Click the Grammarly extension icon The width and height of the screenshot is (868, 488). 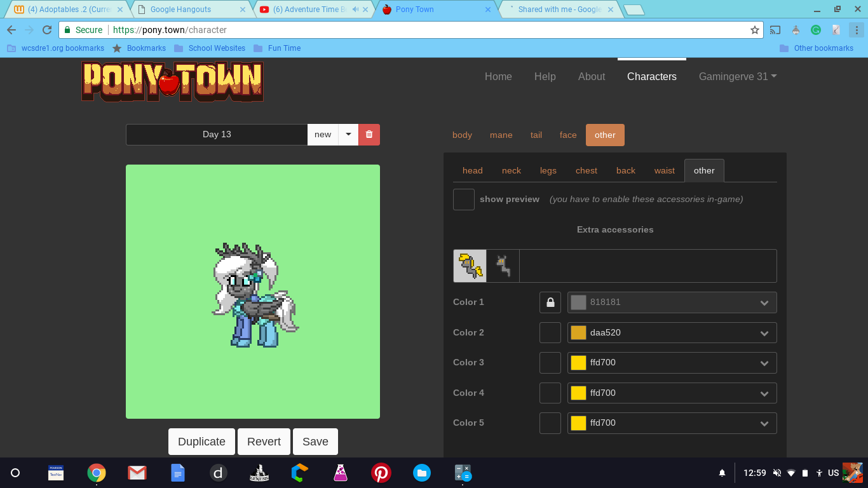coord(816,30)
